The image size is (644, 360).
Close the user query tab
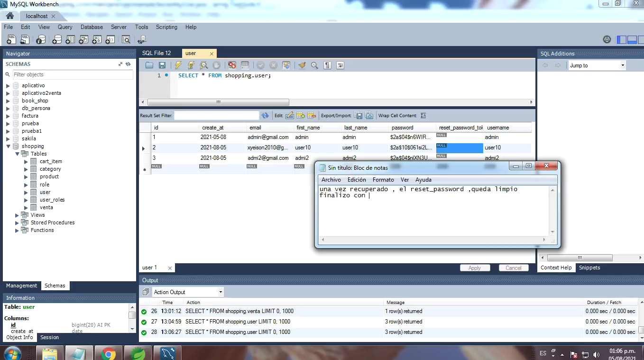(x=212, y=54)
